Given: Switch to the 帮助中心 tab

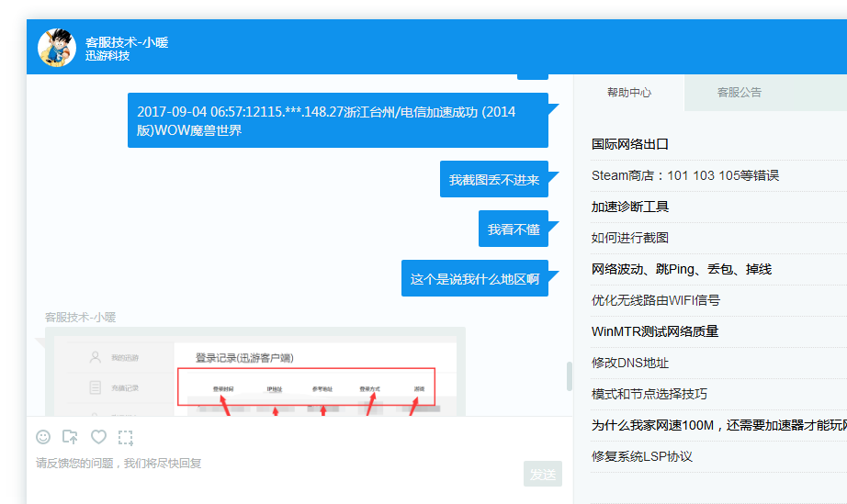Looking at the screenshot, I should (x=629, y=93).
